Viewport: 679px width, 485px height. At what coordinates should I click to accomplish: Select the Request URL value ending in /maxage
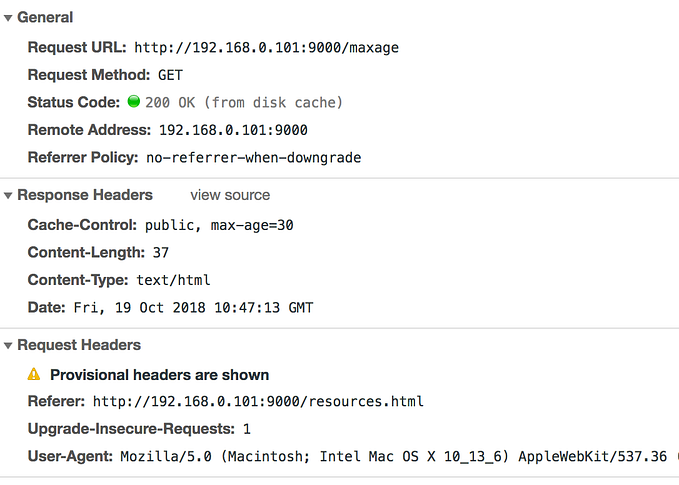[266, 47]
